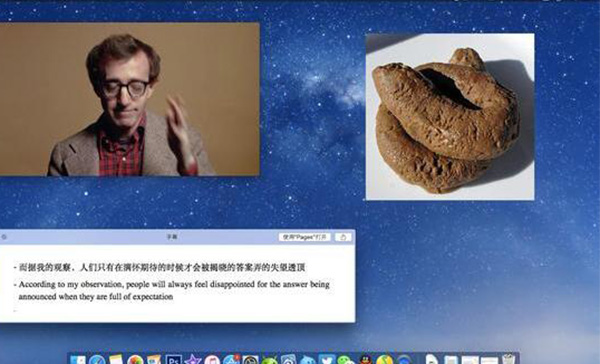This screenshot has width=600, height=364.
Task: Close the Quick Look text preview window
Action: coord(4,237)
